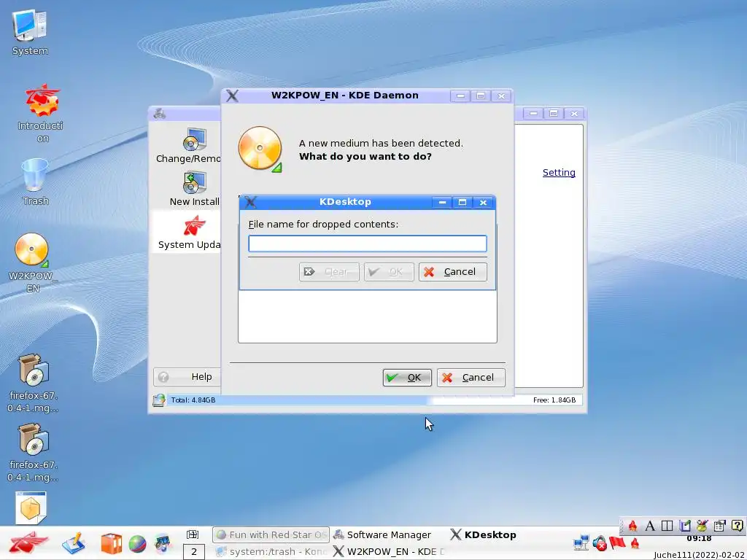Image resolution: width=747 pixels, height=560 pixels.
Task: Open the Trash desktop icon
Action: 35,182
